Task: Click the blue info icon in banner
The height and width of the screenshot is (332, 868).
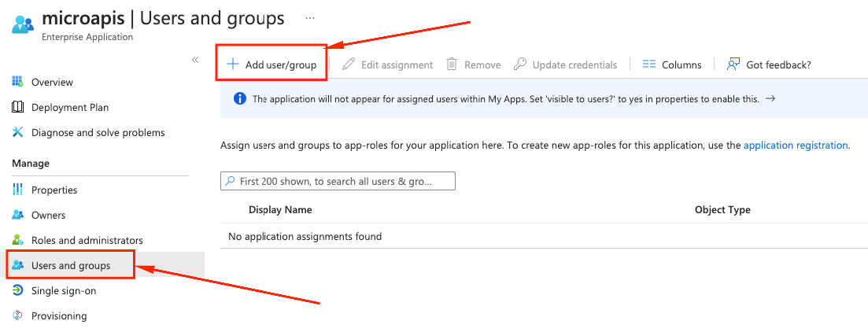Action: click(x=240, y=98)
